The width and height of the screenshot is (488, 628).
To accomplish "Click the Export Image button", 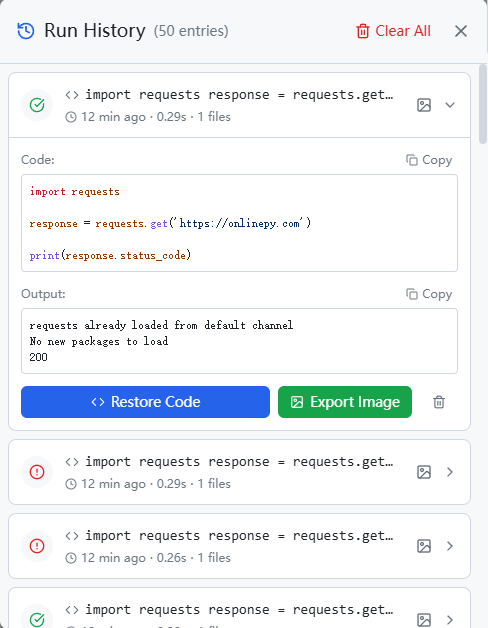I will coord(345,402).
